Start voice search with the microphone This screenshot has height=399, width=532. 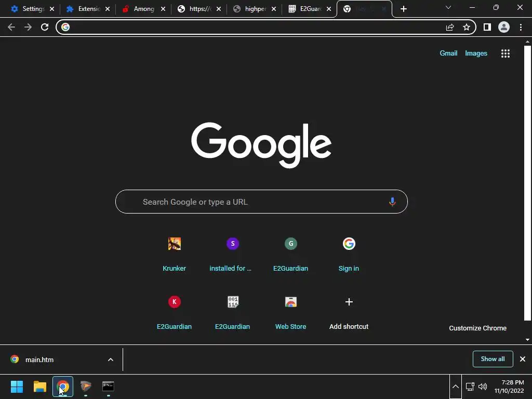coord(392,202)
